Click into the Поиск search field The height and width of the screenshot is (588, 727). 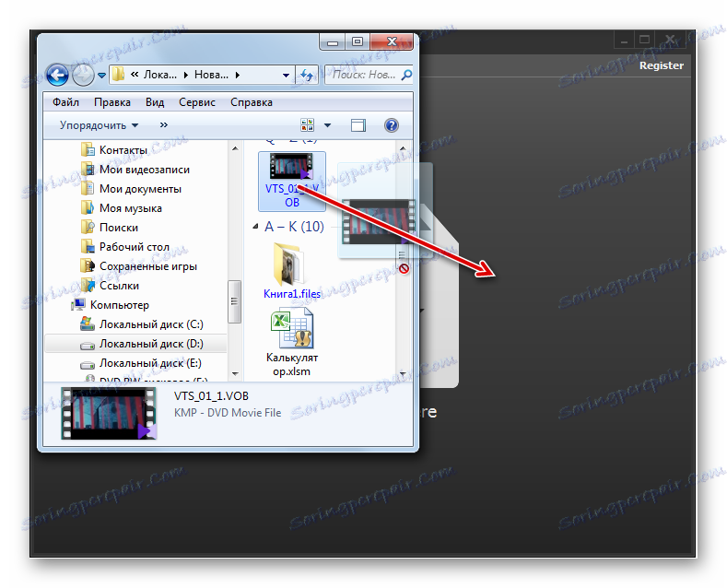coord(362,75)
